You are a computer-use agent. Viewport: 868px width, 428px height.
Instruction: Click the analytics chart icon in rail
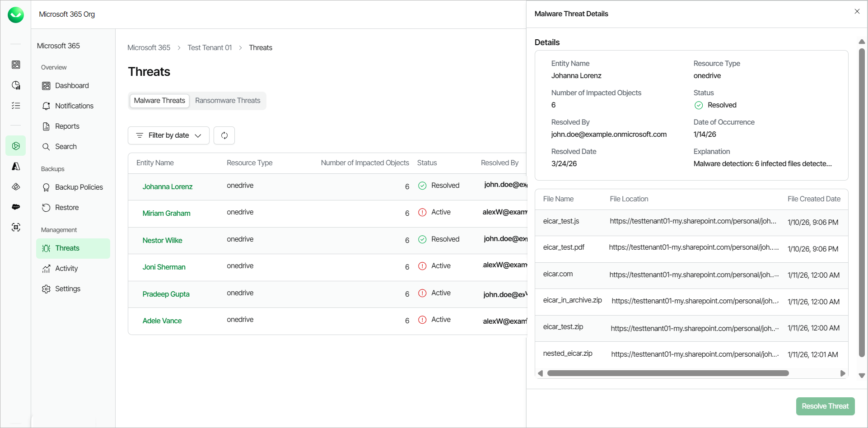click(16, 85)
